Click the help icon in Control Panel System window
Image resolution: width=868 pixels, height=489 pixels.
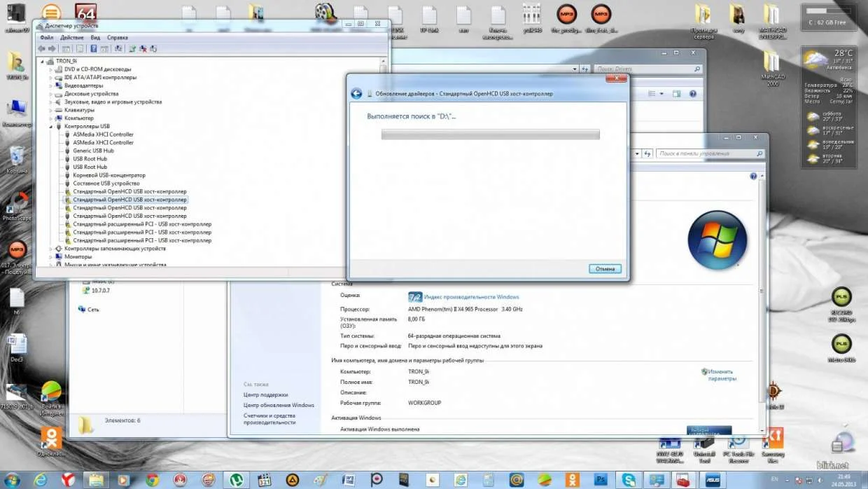(753, 177)
